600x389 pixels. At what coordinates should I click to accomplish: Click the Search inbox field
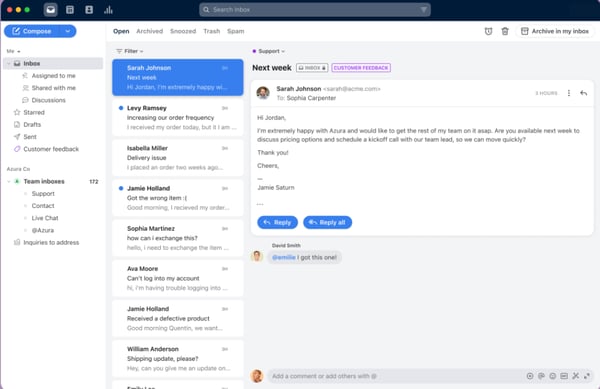click(315, 10)
